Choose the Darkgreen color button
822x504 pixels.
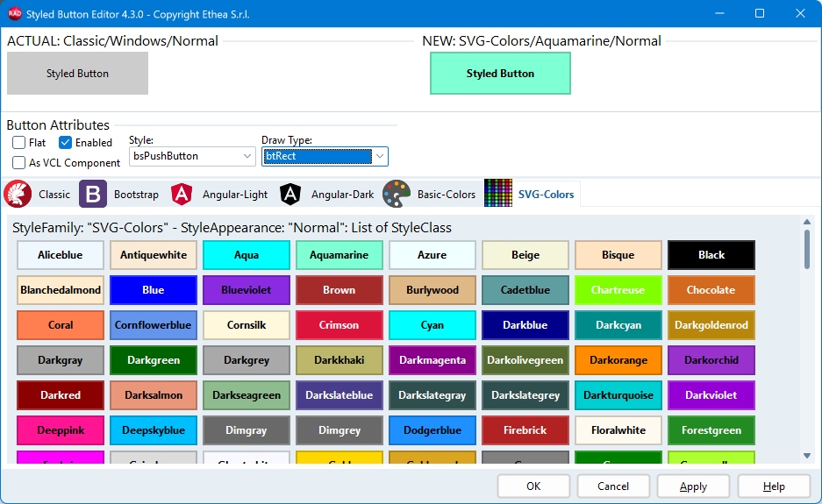[154, 360]
